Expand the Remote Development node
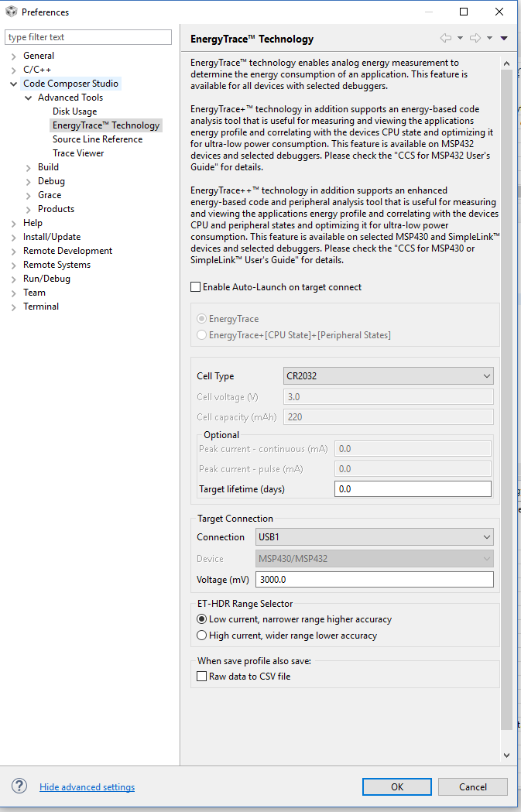Image resolution: width=521 pixels, height=812 pixels. click(13, 251)
